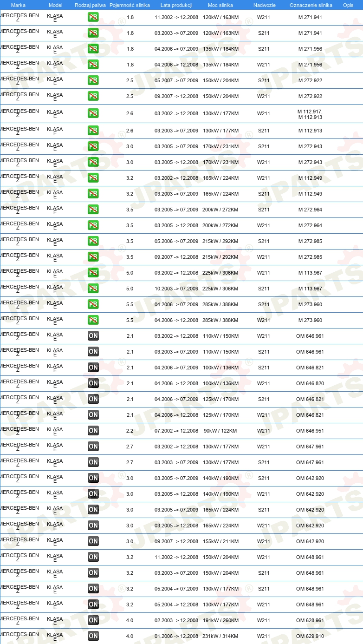
Task: Select the engine code cell M 112.917, M 112.913
Action: tap(310, 114)
